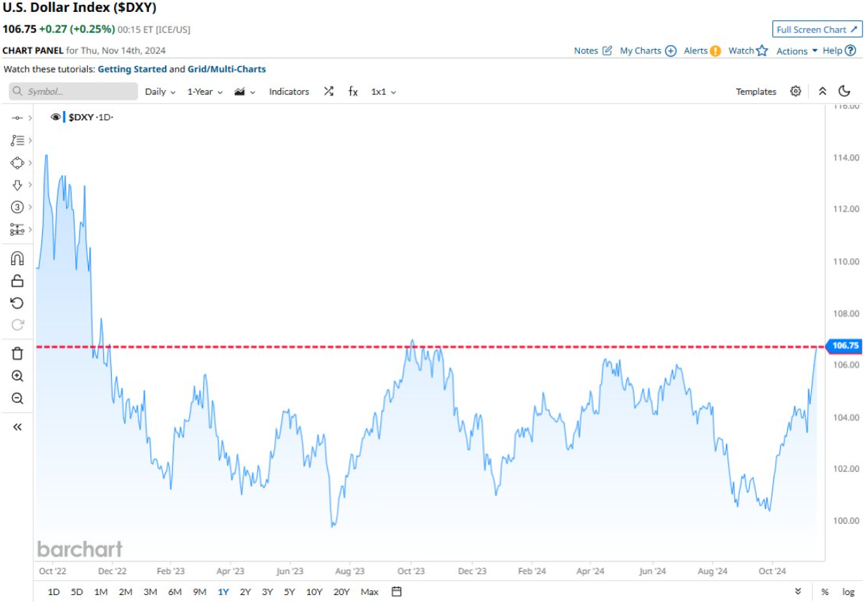
Task: Open the Daily frequency dropdown
Action: tap(160, 91)
